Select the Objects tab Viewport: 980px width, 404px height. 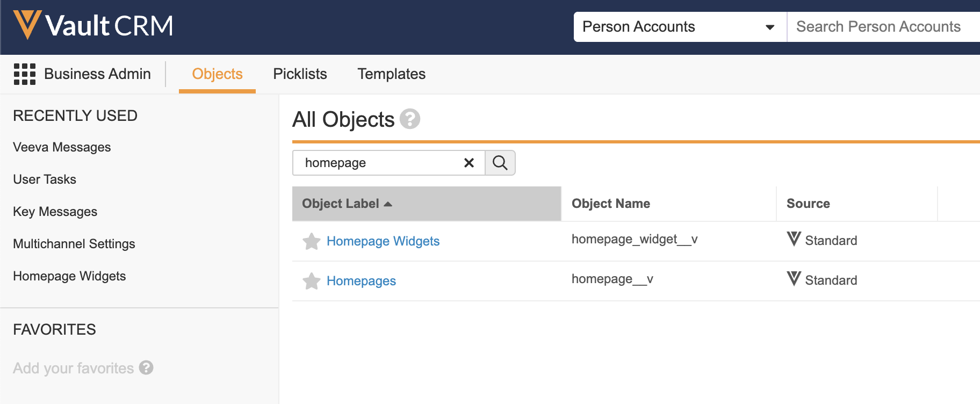(x=217, y=74)
